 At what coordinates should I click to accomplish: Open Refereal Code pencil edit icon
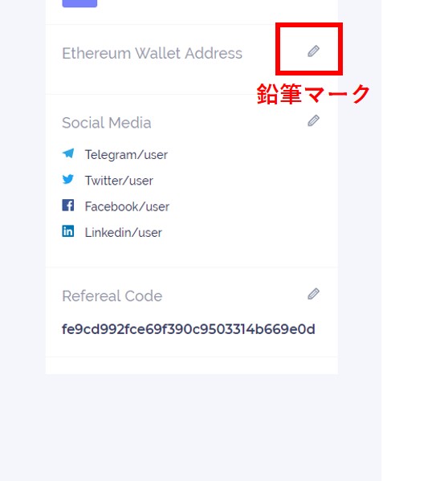313,294
